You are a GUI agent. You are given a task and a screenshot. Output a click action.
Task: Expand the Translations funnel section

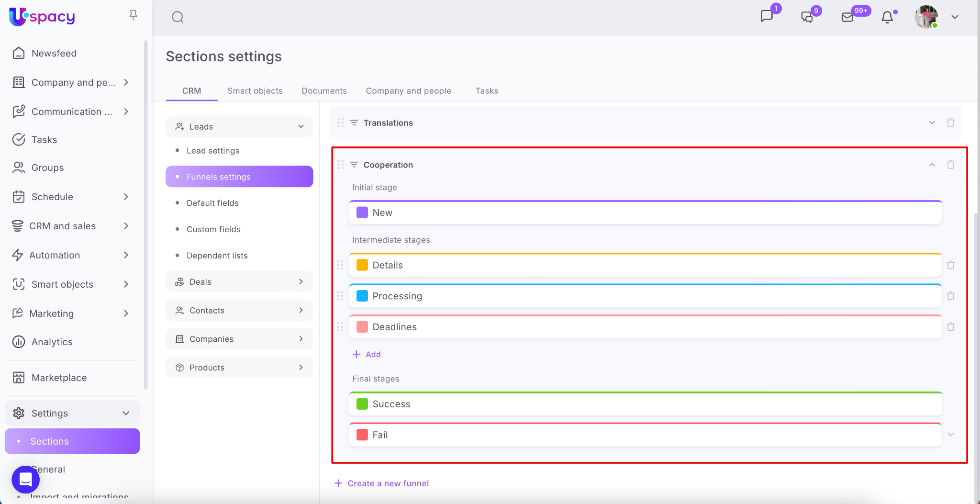pos(932,123)
